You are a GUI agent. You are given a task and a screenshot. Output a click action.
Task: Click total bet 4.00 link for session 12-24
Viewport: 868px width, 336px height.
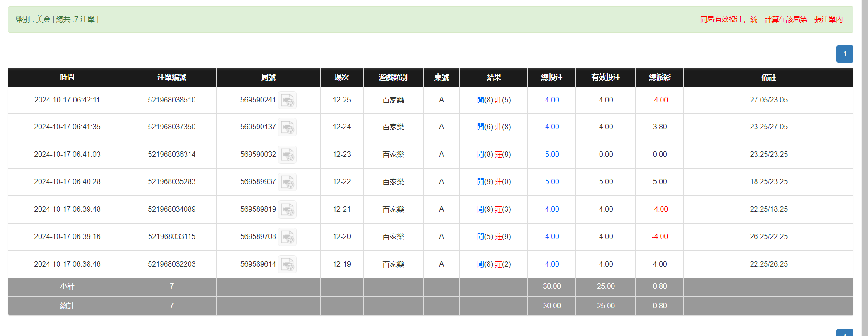click(x=551, y=127)
